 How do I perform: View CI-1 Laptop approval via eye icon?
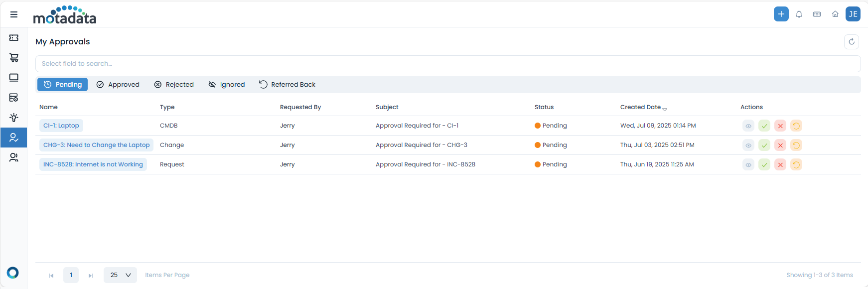coord(748,126)
